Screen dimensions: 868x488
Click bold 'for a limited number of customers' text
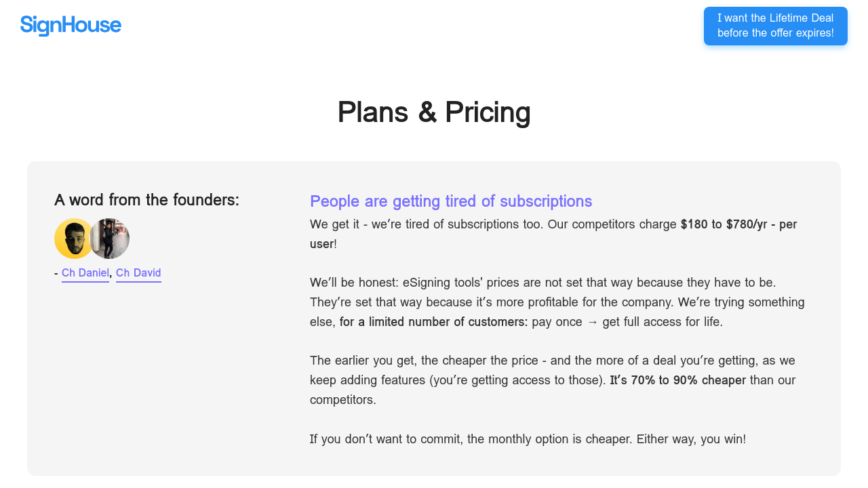(433, 322)
